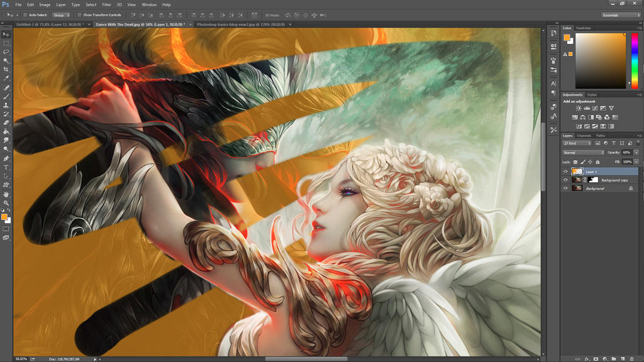Click foreground color swatch in toolbox

[x=4, y=217]
